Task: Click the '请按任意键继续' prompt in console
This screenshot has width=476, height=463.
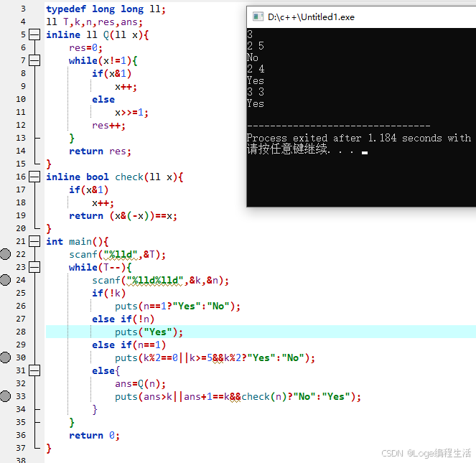Action: click(x=289, y=149)
